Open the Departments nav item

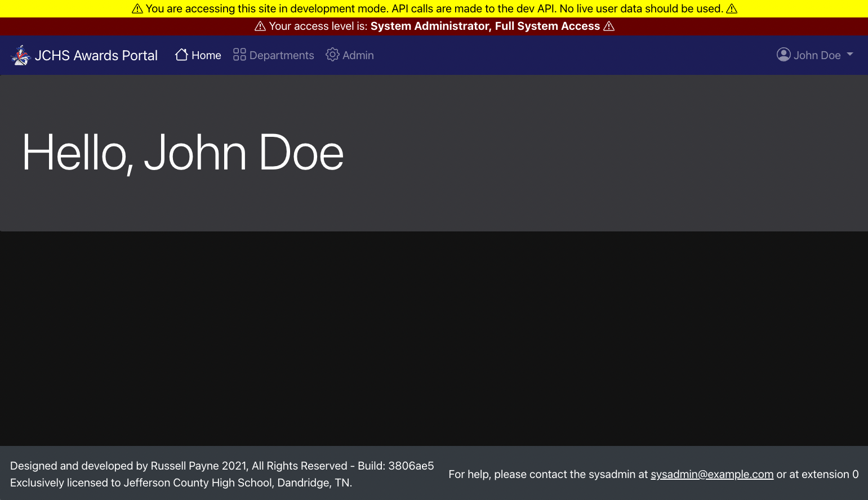(x=282, y=55)
